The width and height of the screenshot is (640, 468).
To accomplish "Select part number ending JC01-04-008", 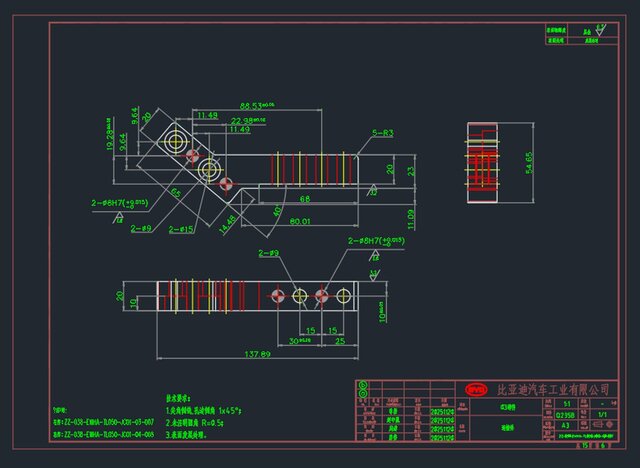I will pos(104,435).
